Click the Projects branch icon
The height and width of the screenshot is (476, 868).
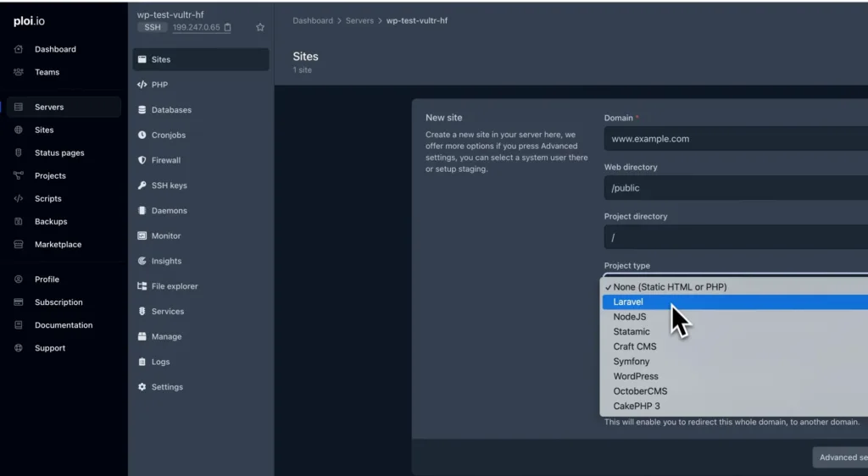[19, 176]
